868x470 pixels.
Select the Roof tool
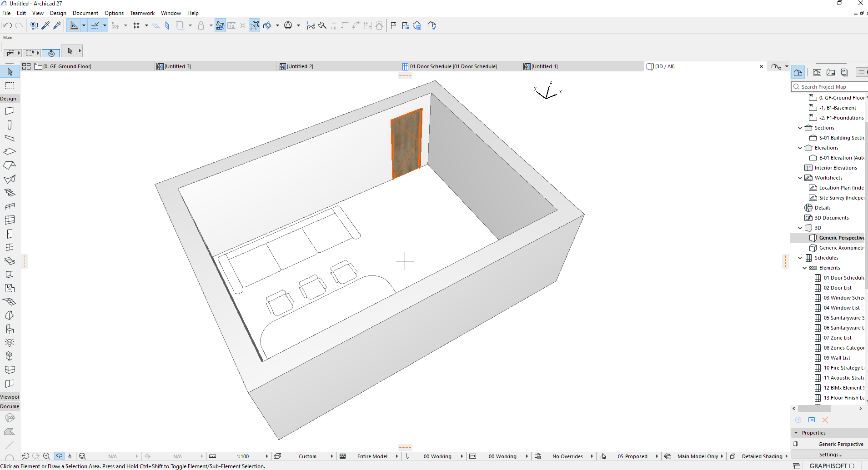coord(10,165)
